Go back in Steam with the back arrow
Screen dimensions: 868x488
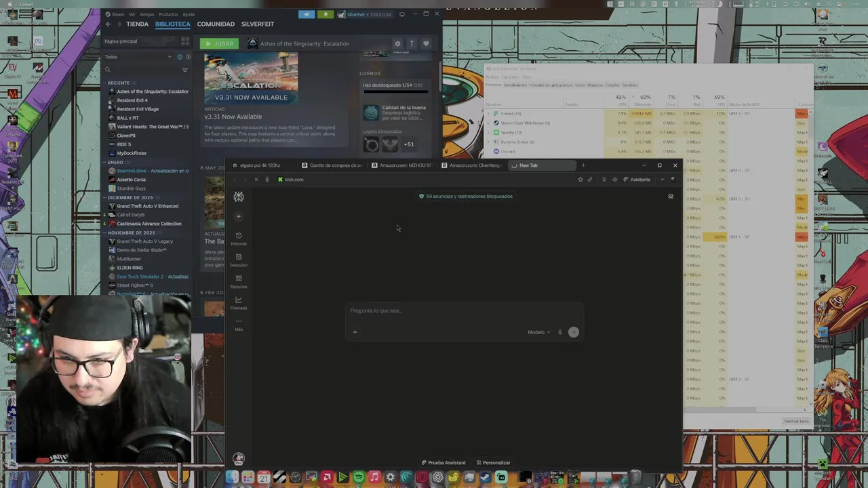point(108,24)
